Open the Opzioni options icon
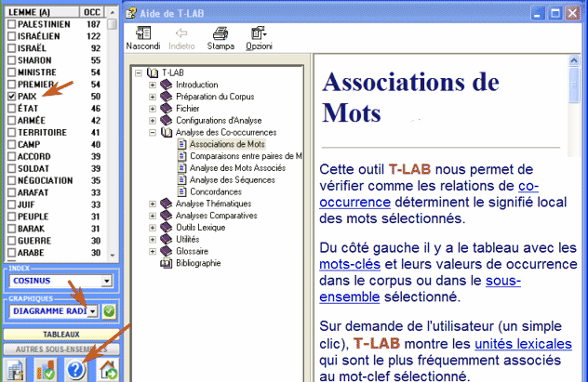 pyautogui.click(x=259, y=33)
